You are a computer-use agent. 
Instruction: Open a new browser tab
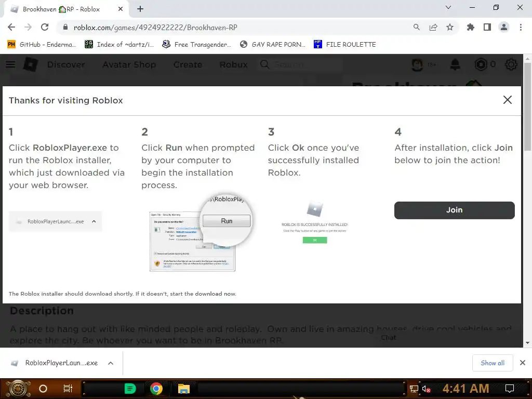(x=140, y=9)
